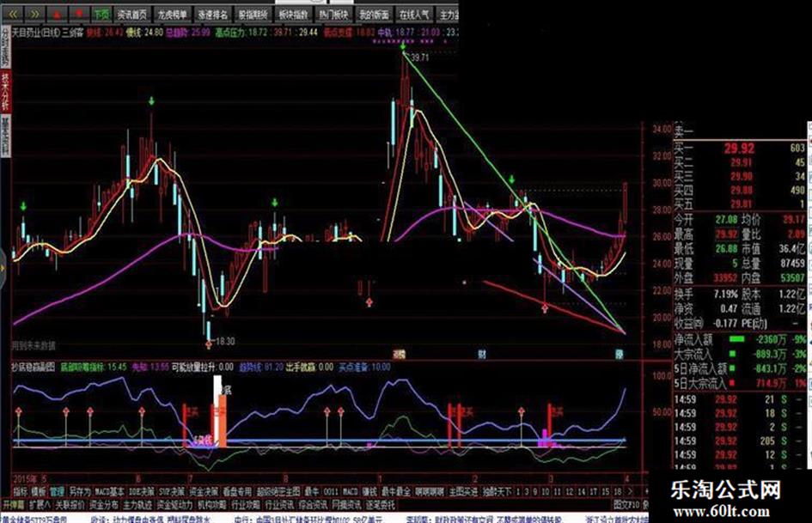Click 大宗流入 value -889.3万
This screenshot has width=812, height=523.
coord(768,354)
